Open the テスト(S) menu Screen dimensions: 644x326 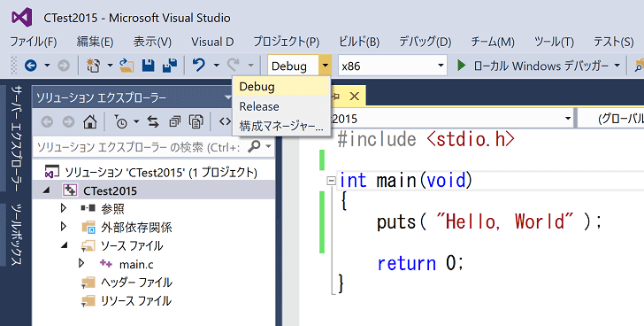(614, 42)
